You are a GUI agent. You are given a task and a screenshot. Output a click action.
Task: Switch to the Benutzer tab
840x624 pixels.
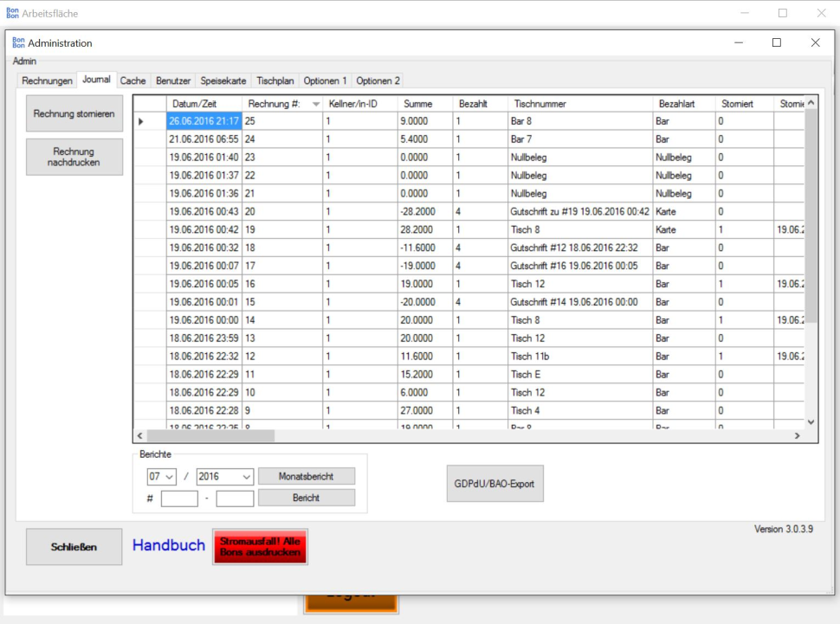pyautogui.click(x=173, y=80)
